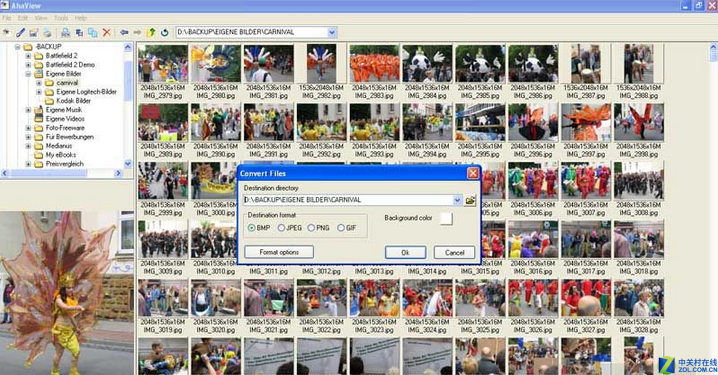Screen dimensions: 718x375
Task: Click the edit pencil icon in toolbar
Action: (21, 32)
